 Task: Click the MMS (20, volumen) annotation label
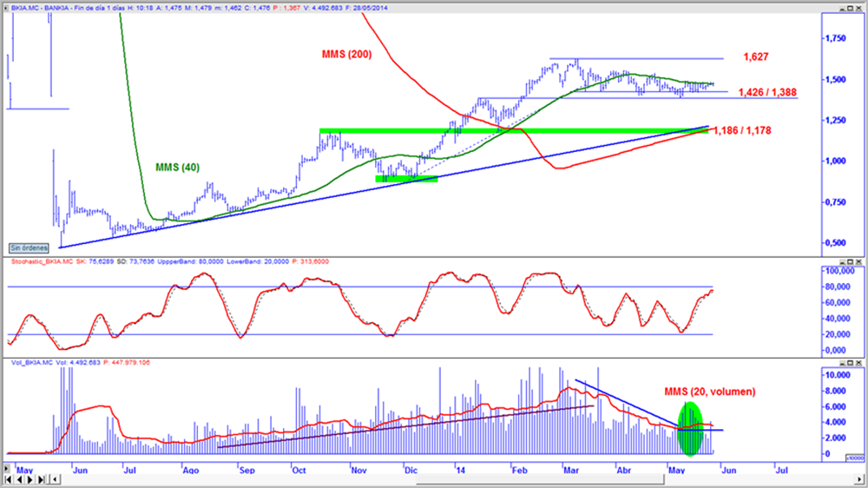pos(710,392)
